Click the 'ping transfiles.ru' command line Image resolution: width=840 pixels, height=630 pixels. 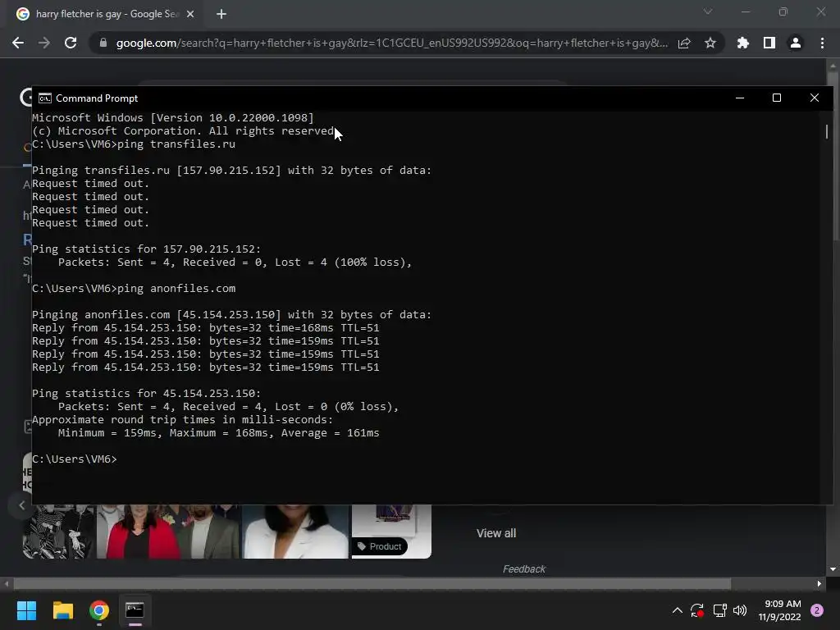coord(134,144)
